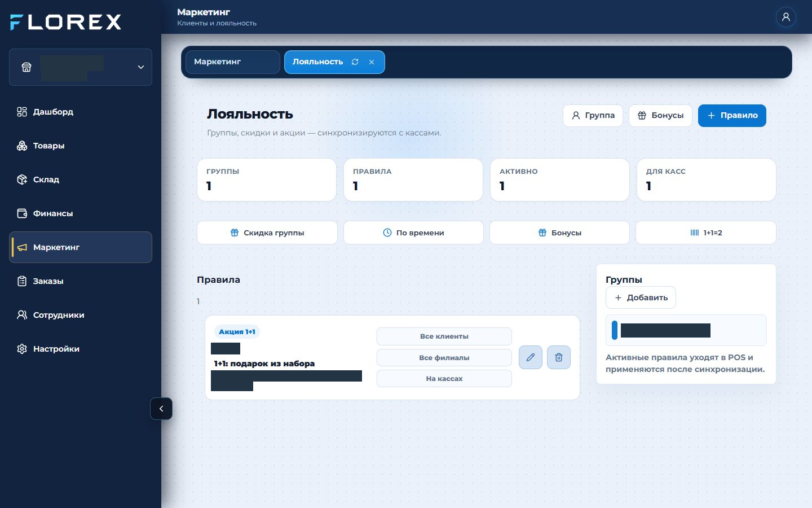Open user profile icon in header
This screenshot has height=508, width=812.
(x=785, y=17)
